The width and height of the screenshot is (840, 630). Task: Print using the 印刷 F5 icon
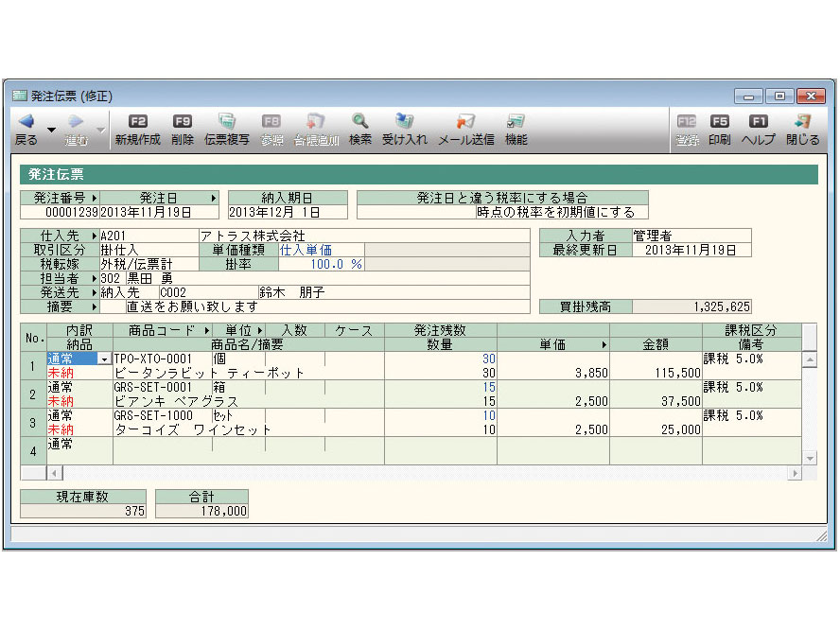[x=719, y=122]
